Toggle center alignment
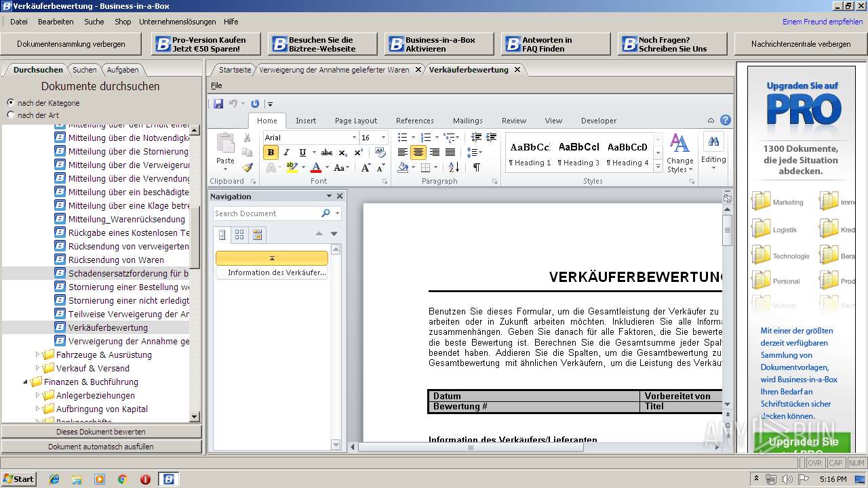 pyautogui.click(x=418, y=152)
